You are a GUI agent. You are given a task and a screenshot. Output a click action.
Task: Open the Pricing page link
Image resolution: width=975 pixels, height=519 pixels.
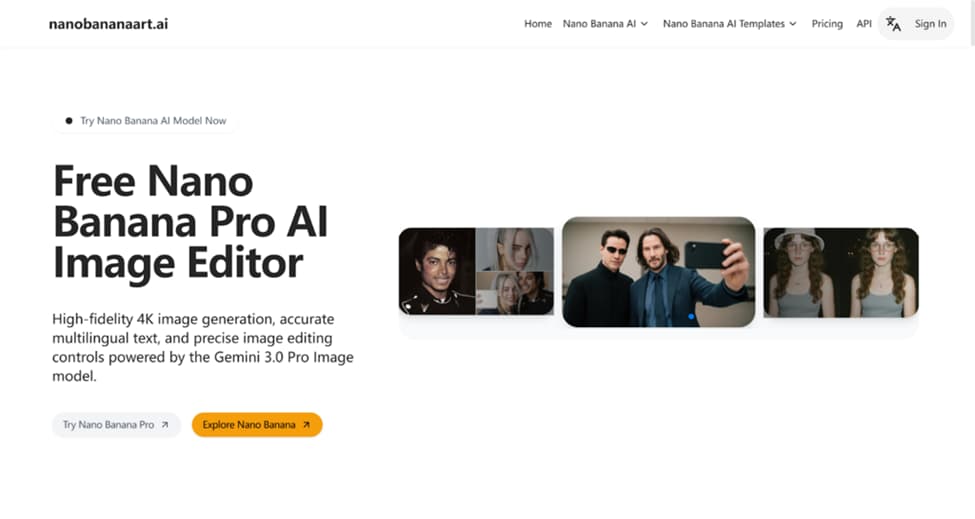pyautogui.click(x=827, y=24)
